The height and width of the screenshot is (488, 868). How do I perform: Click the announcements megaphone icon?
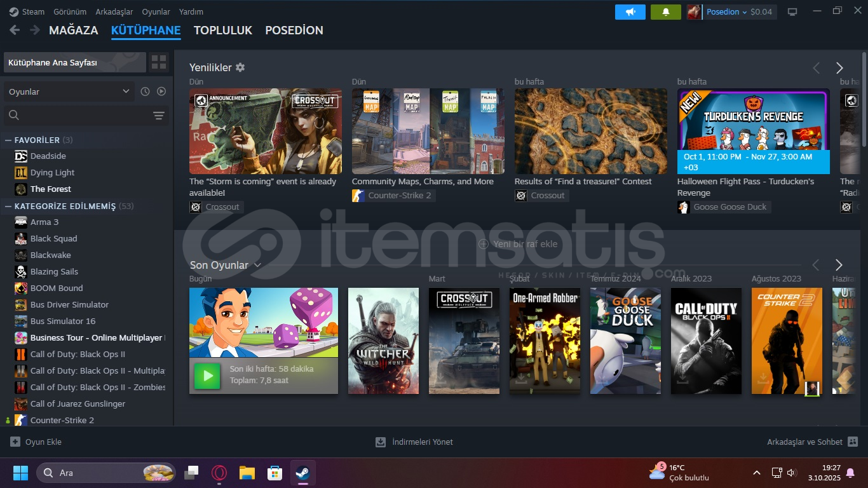click(x=630, y=12)
